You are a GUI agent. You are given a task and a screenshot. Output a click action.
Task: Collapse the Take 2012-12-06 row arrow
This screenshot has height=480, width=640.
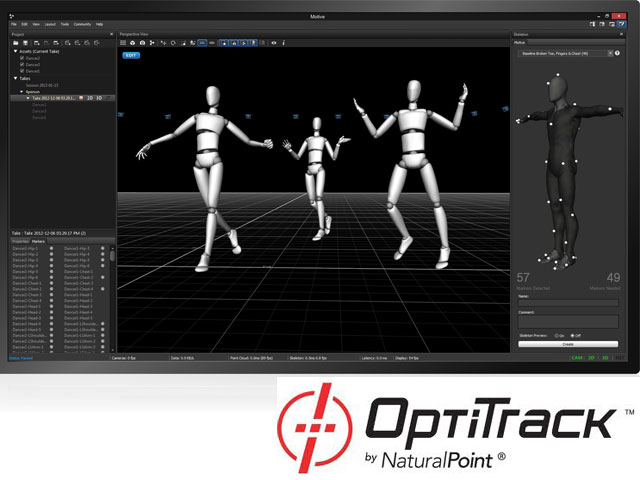click(28, 98)
